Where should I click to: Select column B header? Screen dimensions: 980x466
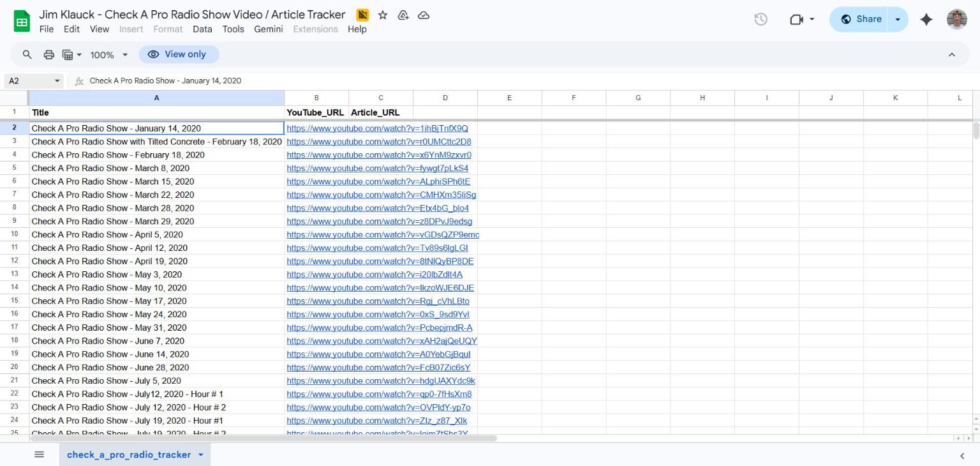(316, 98)
